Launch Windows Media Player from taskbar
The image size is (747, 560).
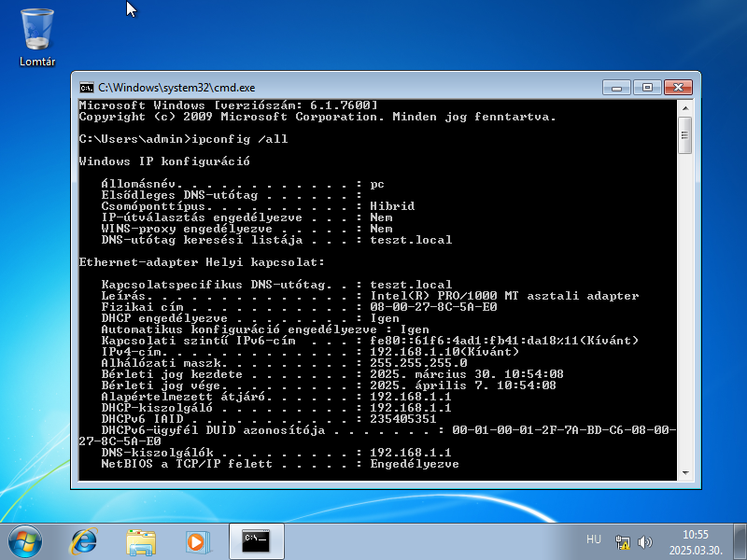(196, 539)
